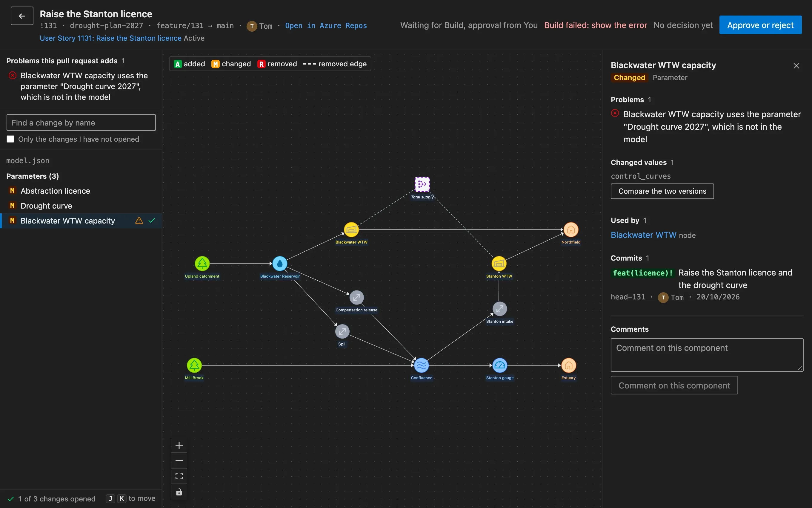Toggle the canvas interactivity lock

(x=179, y=492)
